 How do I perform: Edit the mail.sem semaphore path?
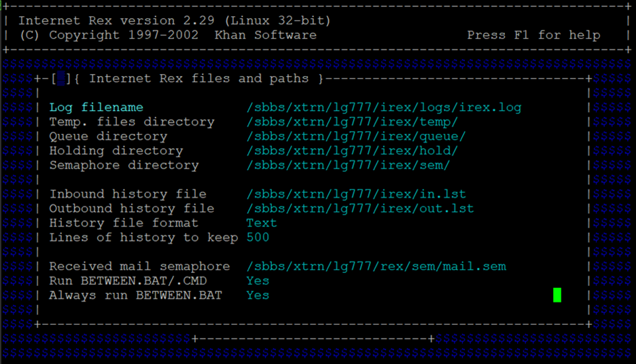click(376, 266)
